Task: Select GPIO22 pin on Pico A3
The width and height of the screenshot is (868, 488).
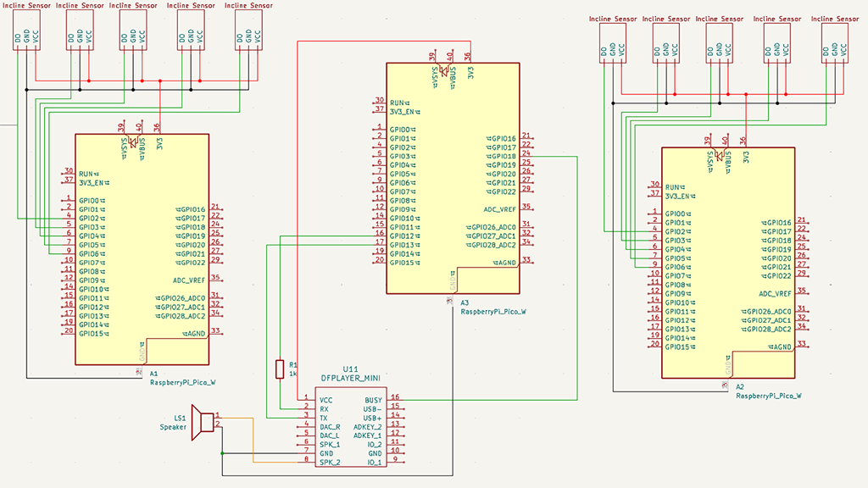Action: (502, 192)
